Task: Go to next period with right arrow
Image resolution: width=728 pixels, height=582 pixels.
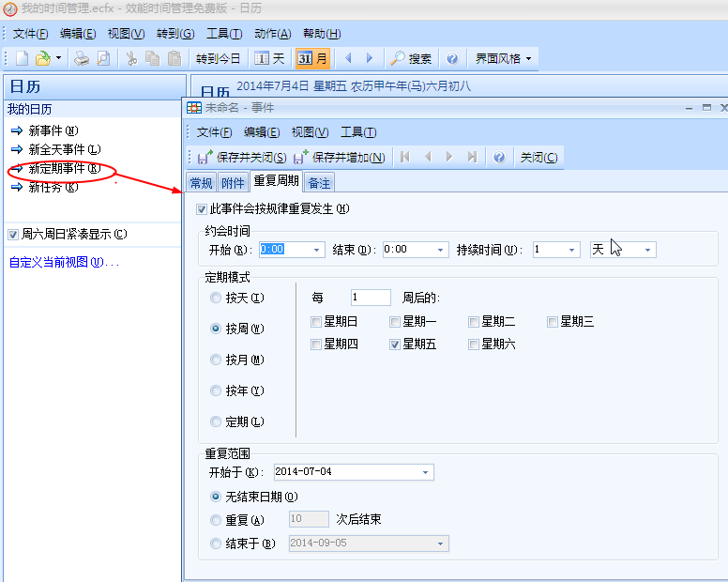Action: click(369, 58)
